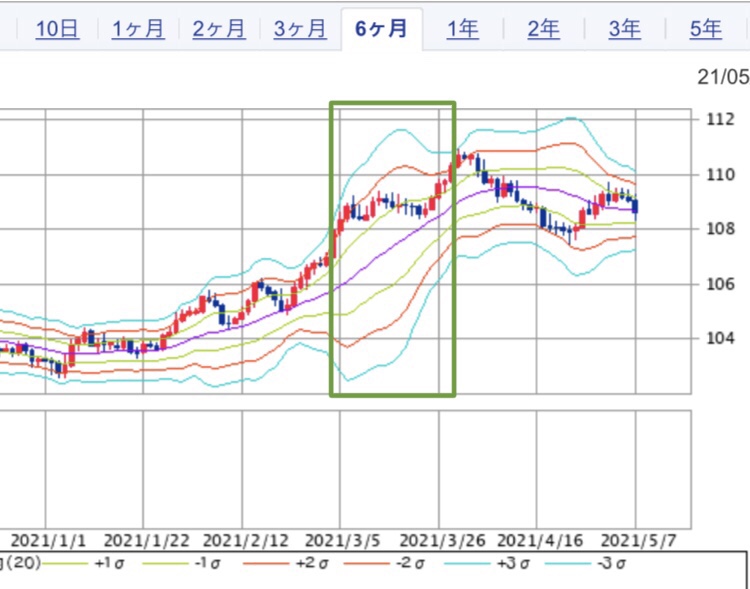Choose the 3ヶ月 chart range tab

pyautogui.click(x=300, y=29)
